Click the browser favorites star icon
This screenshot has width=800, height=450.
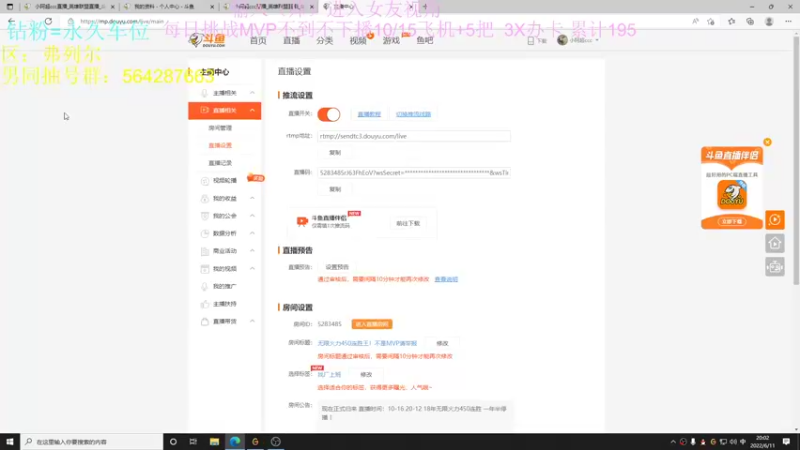[731, 21]
